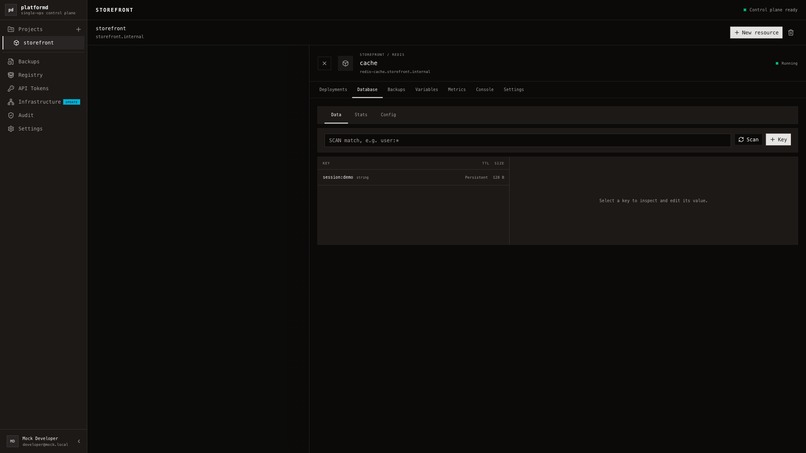Screen dimensions: 806x453
Task: Open the Registry page
Action: tap(44, 75)
